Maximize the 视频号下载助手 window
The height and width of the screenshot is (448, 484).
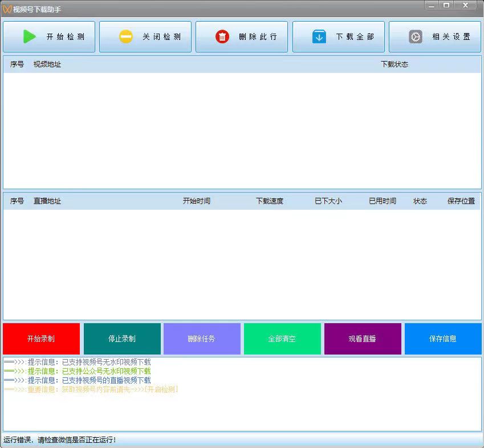pos(446,5)
